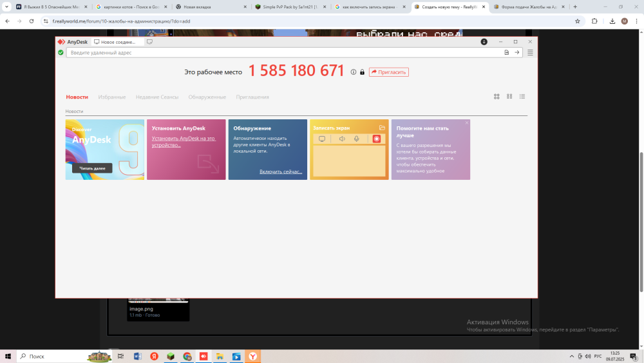Switch to 'Форма подачи Жалобы' browser tab

pos(529,7)
